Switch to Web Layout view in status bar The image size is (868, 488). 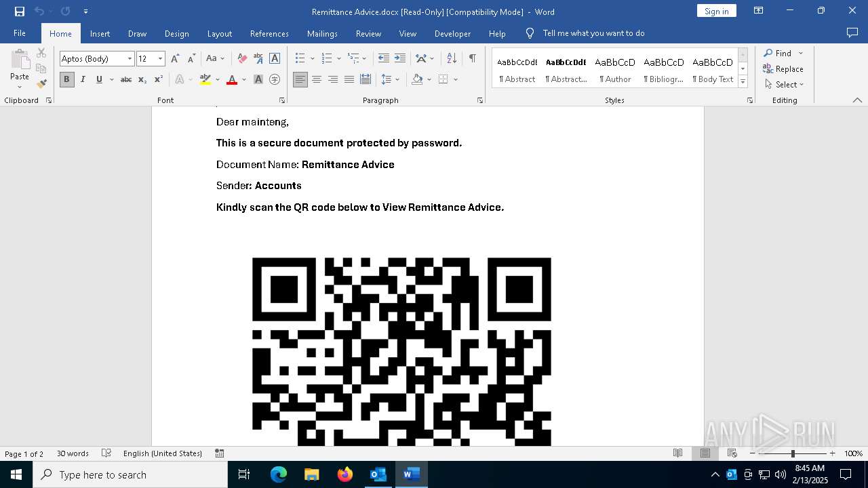point(732,453)
